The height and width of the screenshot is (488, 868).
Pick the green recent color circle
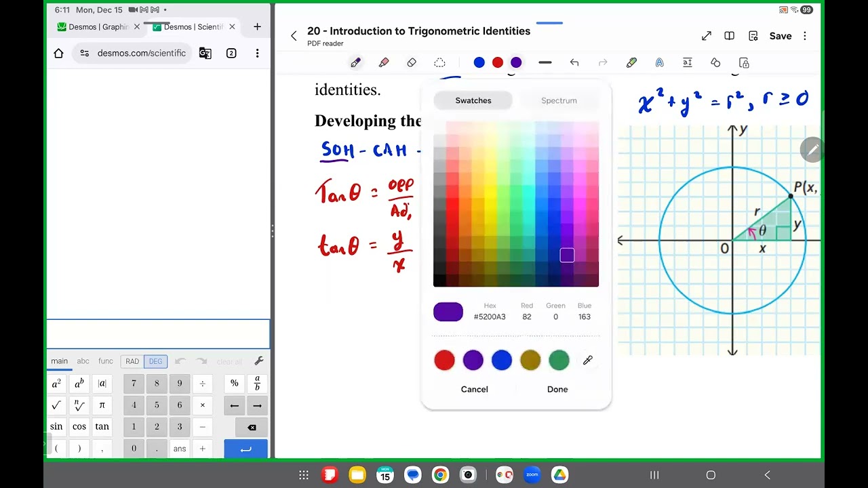[559, 360]
